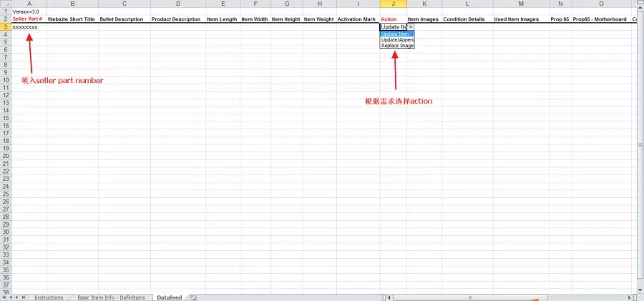
Task: Choose 'Replace Image' from the Action list
Action: (396, 46)
